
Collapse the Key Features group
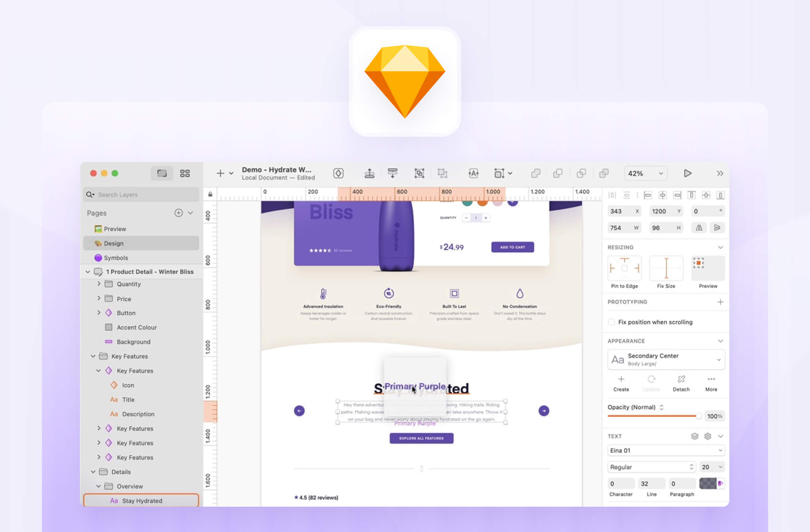coord(93,356)
